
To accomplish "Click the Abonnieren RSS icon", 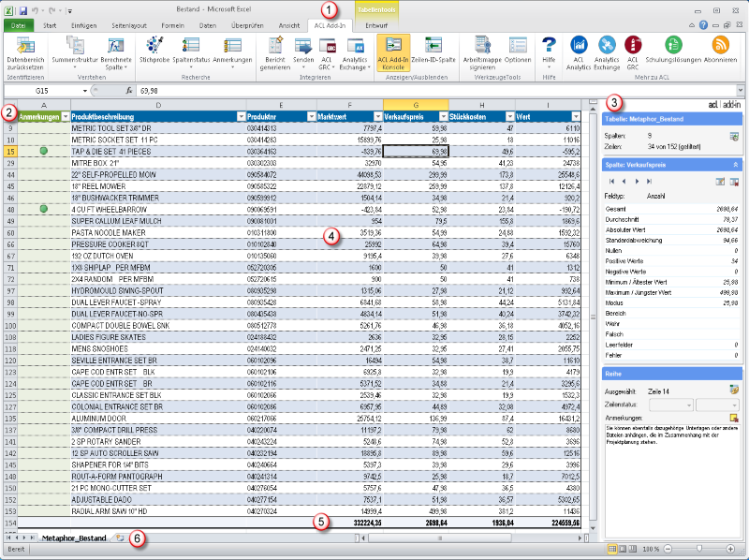I will [719, 45].
